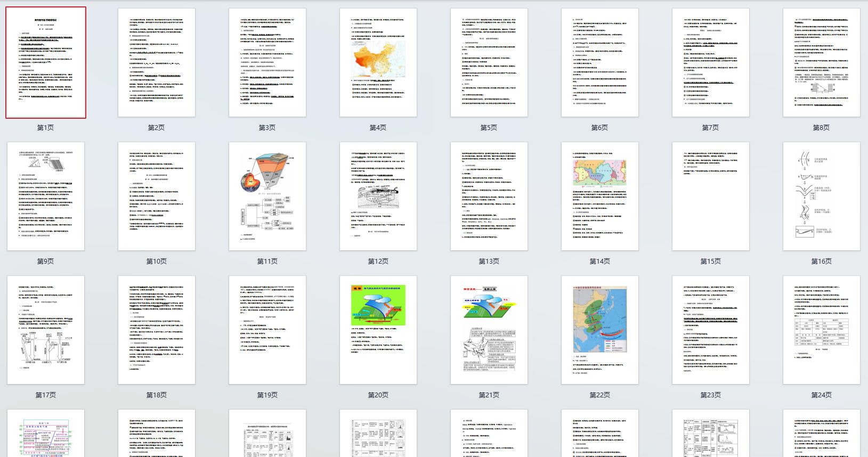Open partially visible thumbnail with pink-bordered chart

(46, 434)
